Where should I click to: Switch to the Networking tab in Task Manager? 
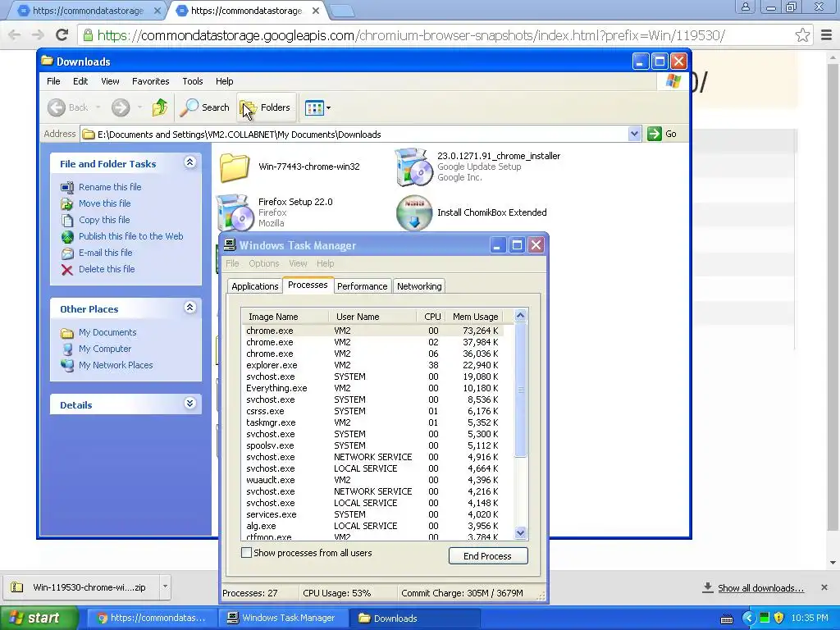coord(419,286)
